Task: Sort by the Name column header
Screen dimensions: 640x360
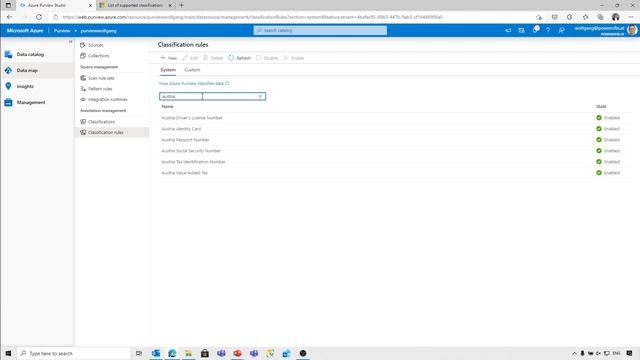Action: coord(167,107)
